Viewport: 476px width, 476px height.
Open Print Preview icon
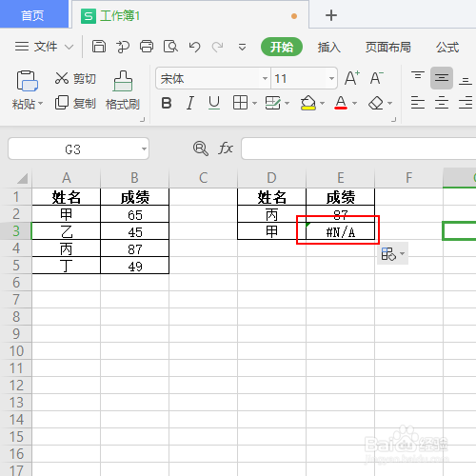coord(170,47)
